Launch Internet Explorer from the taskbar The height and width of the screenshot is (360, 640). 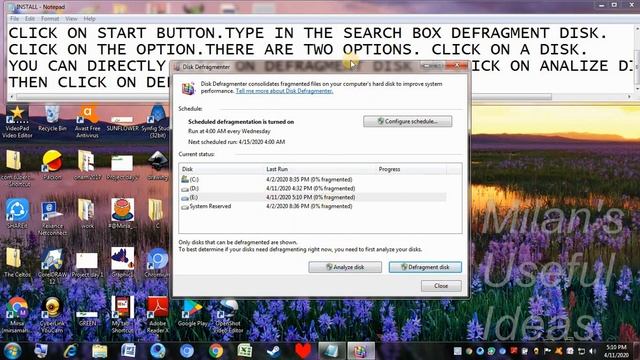pos(70,351)
